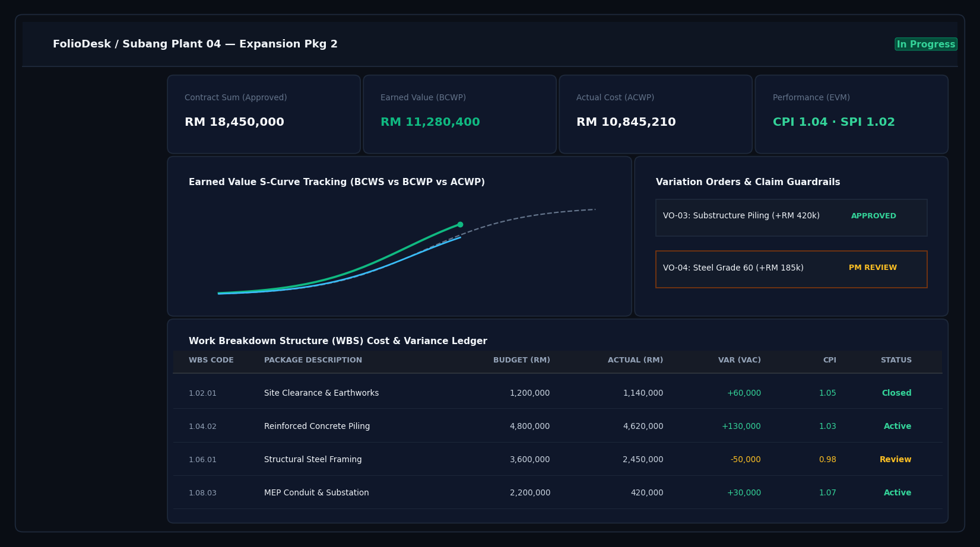Click the APPROVED label on VO-03
Image resolution: width=980 pixels, height=547 pixels.
[x=874, y=216]
